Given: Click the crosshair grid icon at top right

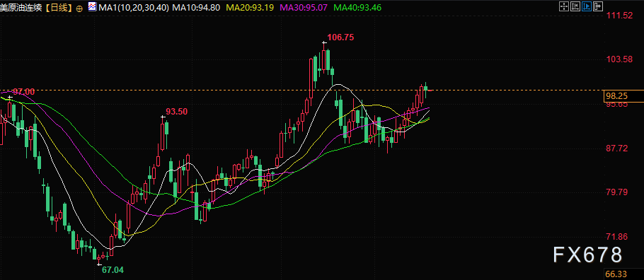Looking at the screenshot, I should (x=564, y=6).
